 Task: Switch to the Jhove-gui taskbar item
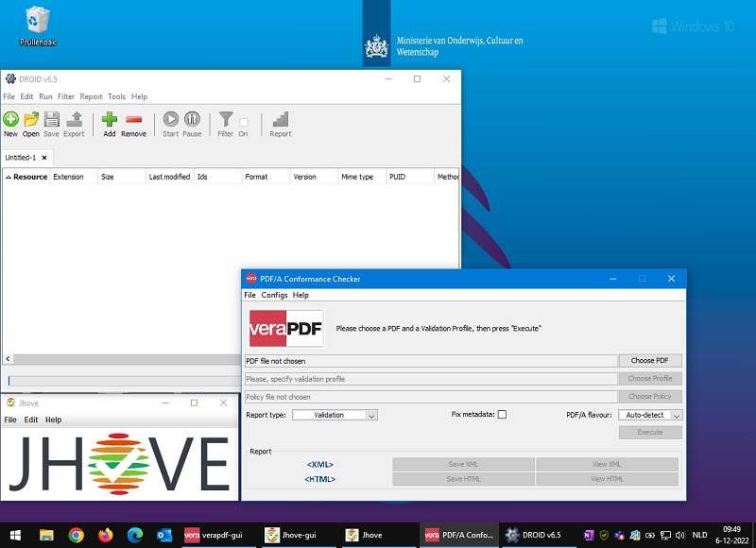coord(299,535)
